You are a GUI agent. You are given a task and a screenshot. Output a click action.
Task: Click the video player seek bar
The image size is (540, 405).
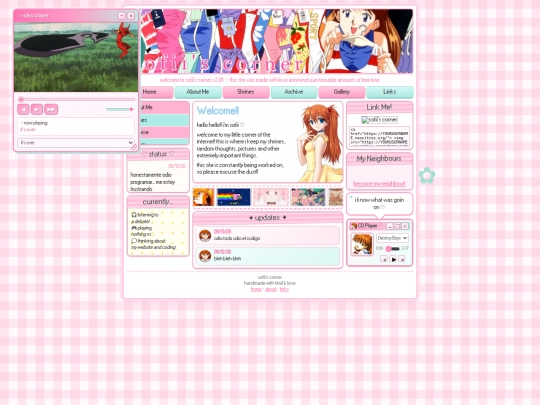click(x=77, y=100)
